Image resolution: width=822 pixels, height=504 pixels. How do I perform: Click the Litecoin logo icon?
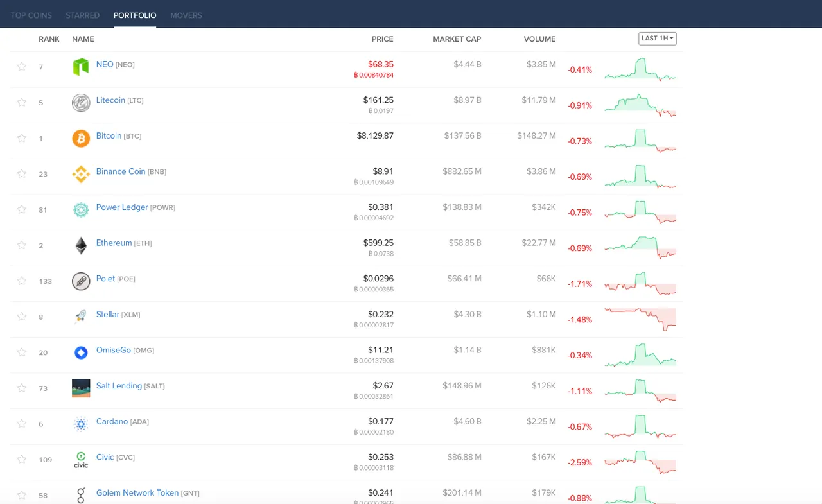(x=81, y=103)
